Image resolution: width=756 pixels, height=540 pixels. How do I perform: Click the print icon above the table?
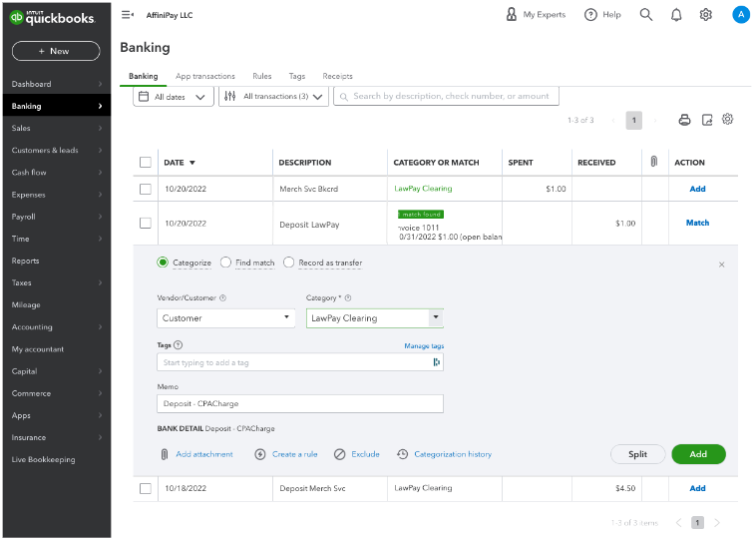(x=684, y=120)
